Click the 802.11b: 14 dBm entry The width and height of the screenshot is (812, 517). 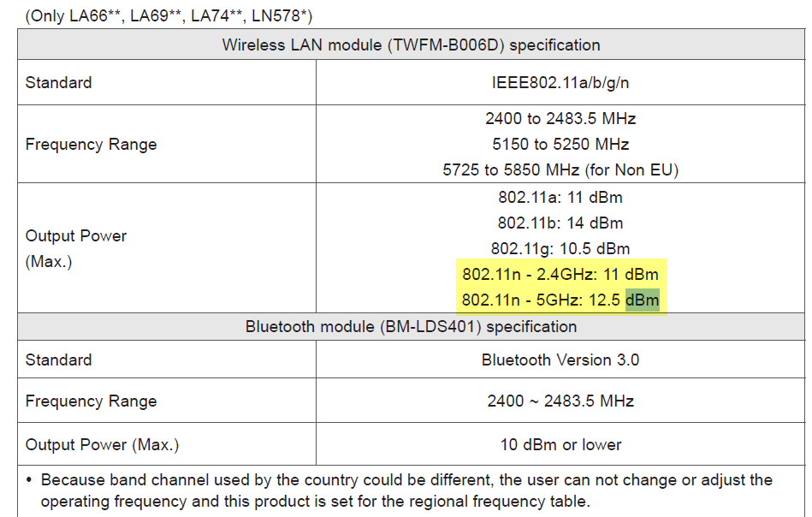pyautogui.click(x=560, y=223)
